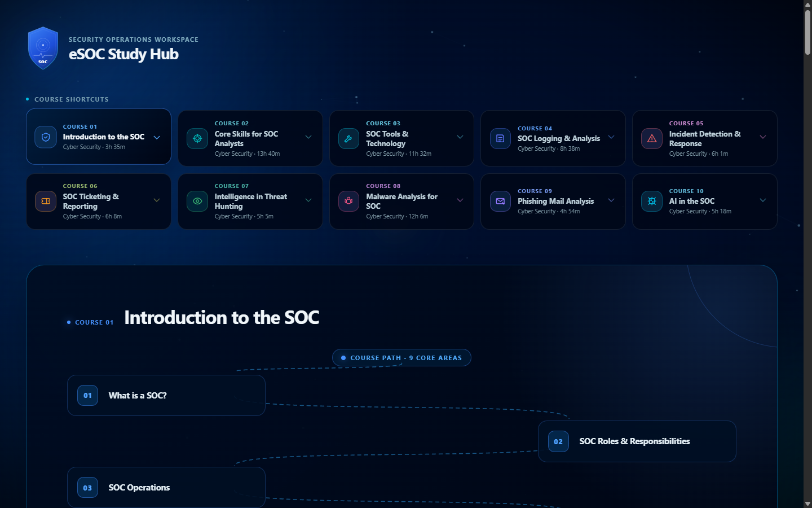The image size is (812, 508).
Task: Click the Course Shortcuts section label
Action: point(72,99)
